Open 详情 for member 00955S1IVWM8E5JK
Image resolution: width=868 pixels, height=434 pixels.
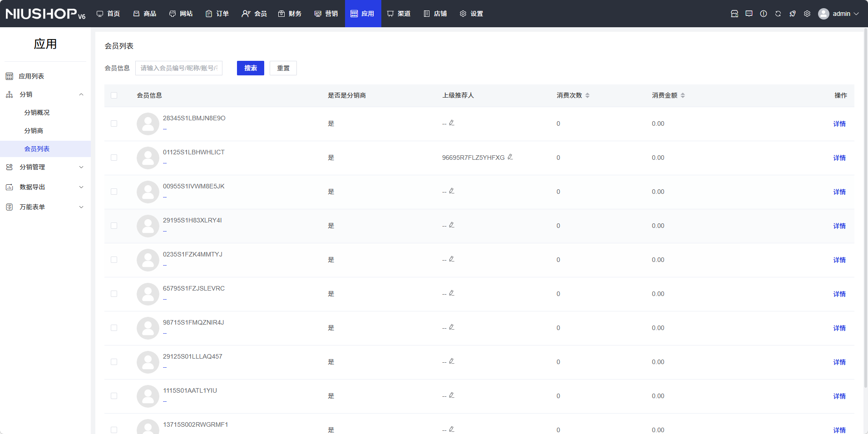(839, 192)
